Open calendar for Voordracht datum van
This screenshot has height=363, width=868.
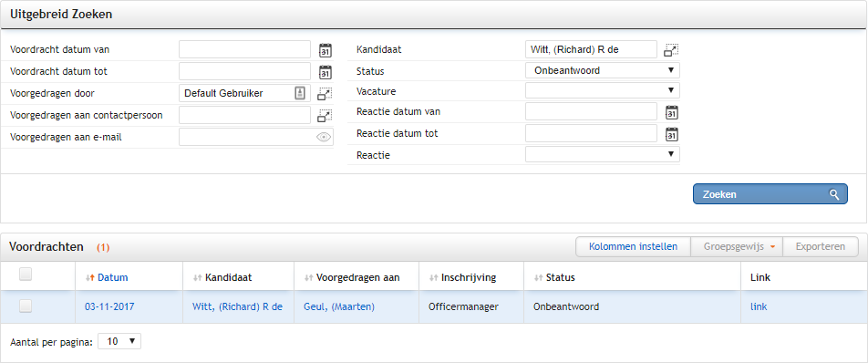pos(325,50)
